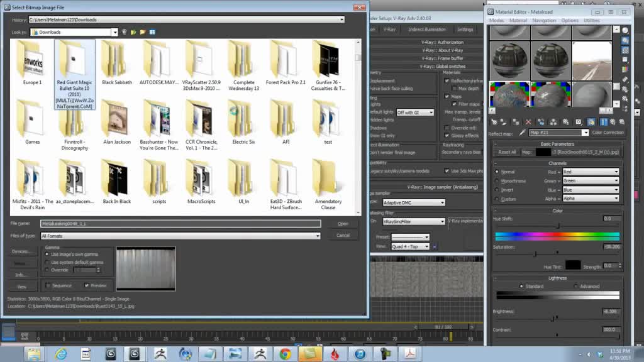Open the Modes menu in Material Editor
This screenshot has width=644, height=362.
(x=497, y=21)
